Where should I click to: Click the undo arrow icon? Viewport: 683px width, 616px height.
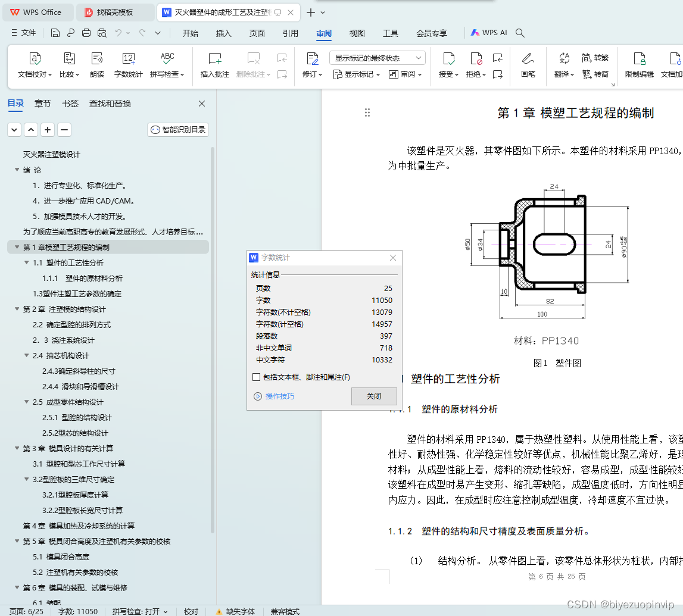point(118,33)
